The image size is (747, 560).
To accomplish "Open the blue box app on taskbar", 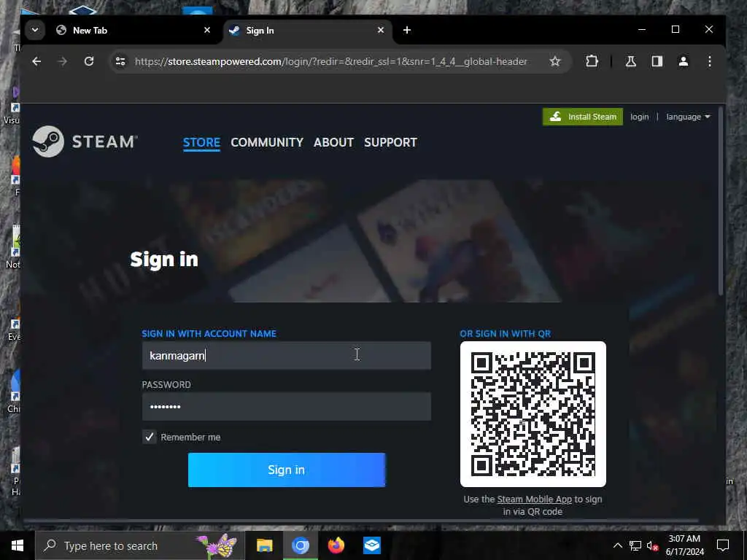I will pyautogui.click(x=371, y=545).
